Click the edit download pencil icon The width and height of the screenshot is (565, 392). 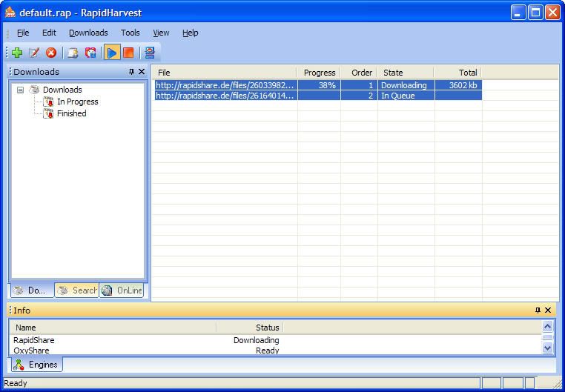pos(34,53)
